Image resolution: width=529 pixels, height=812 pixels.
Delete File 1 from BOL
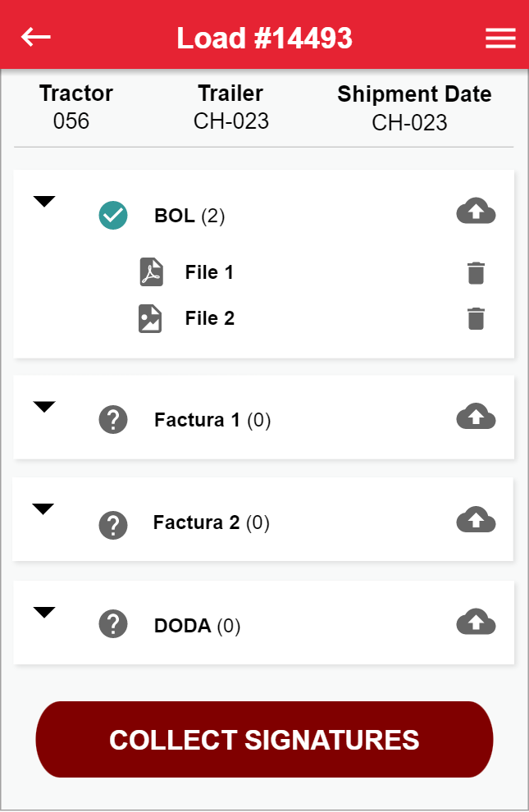(x=476, y=273)
